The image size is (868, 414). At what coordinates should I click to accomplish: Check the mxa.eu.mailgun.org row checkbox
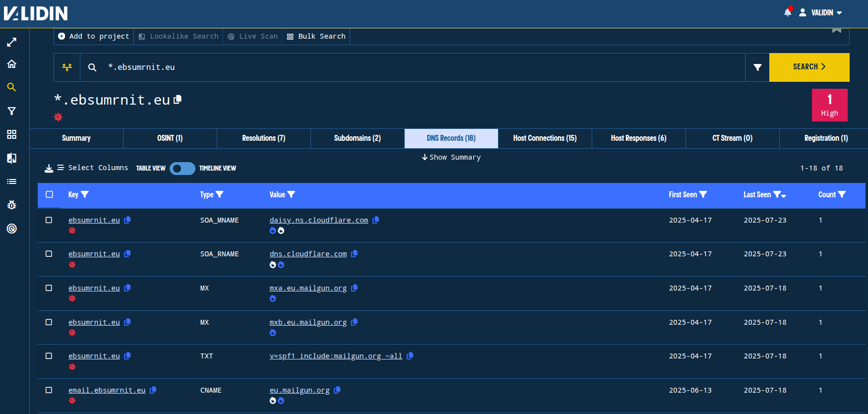click(x=49, y=288)
